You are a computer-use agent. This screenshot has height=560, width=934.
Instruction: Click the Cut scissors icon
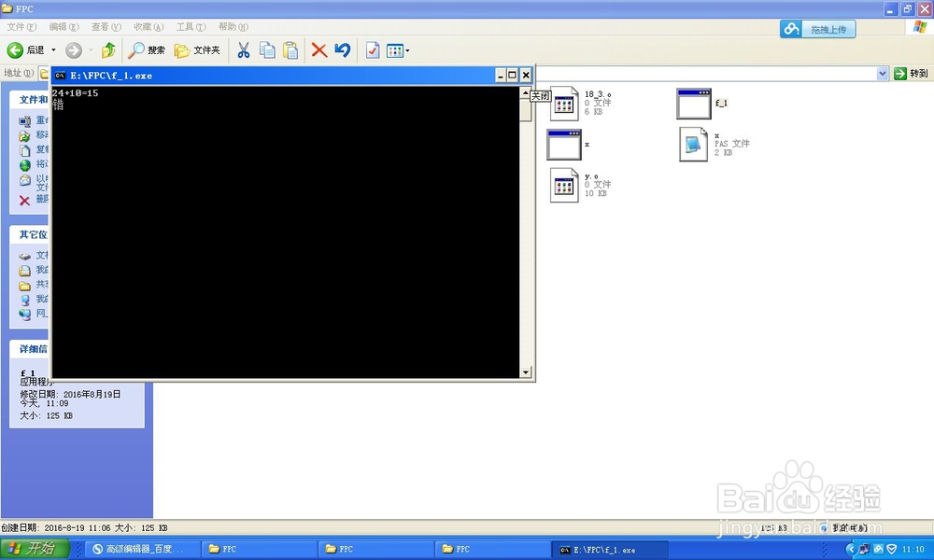coord(243,50)
